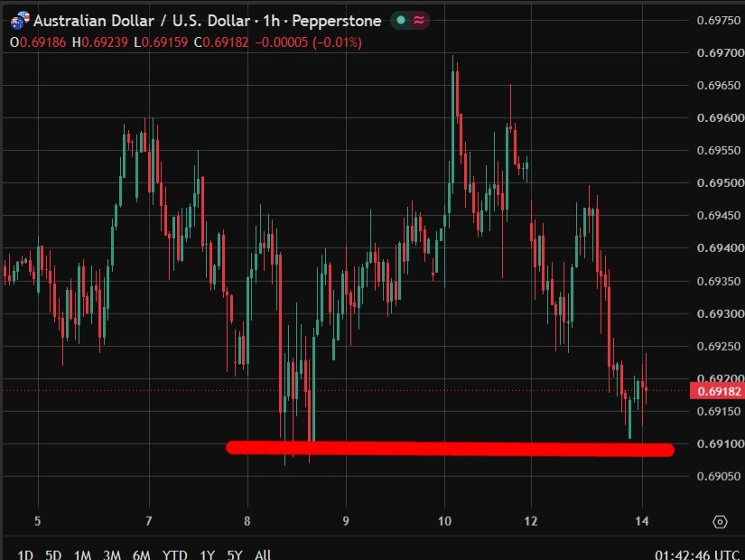745x560 pixels.
Task: Open chart settings hexagon icon
Action: 720,521
